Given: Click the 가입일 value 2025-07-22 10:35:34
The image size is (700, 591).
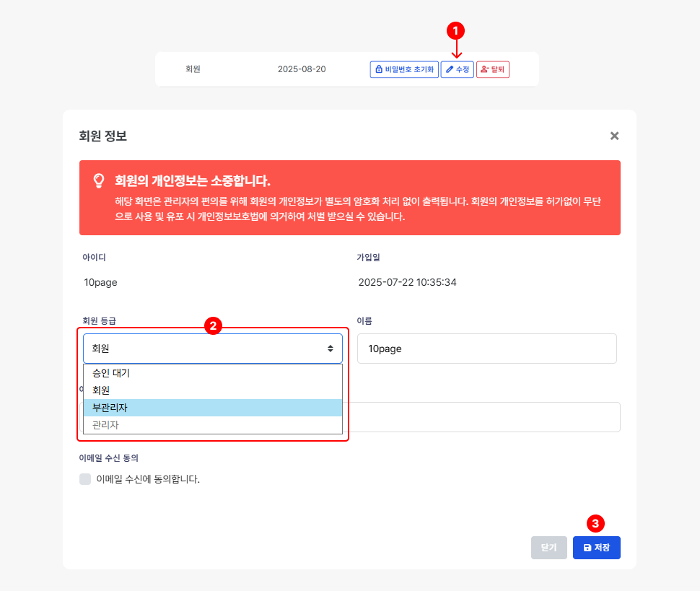Looking at the screenshot, I should click(408, 282).
